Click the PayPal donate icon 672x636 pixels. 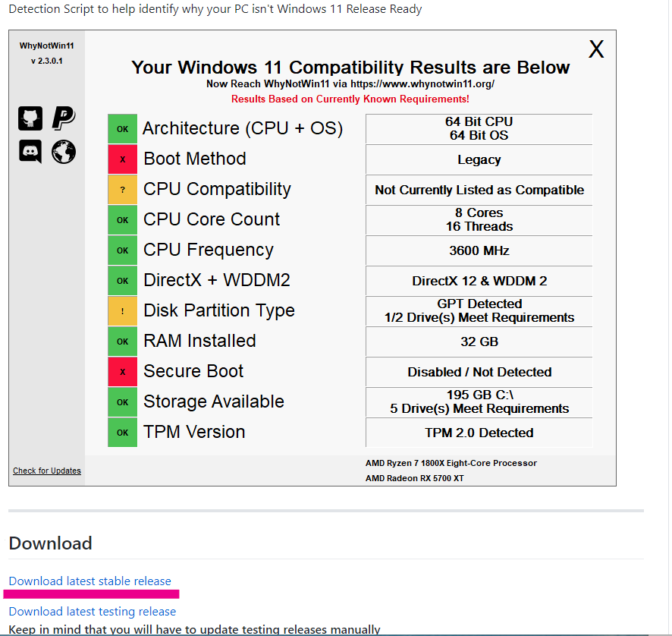pyautogui.click(x=64, y=118)
